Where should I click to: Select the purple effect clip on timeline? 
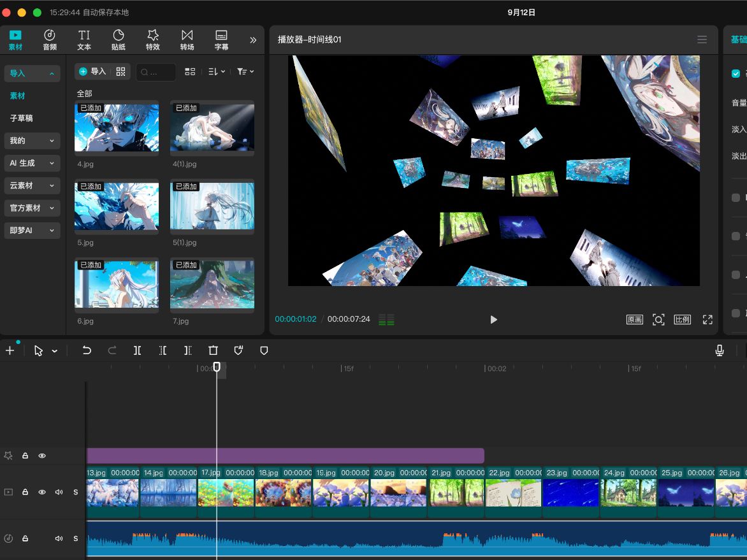[x=286, y=456]
